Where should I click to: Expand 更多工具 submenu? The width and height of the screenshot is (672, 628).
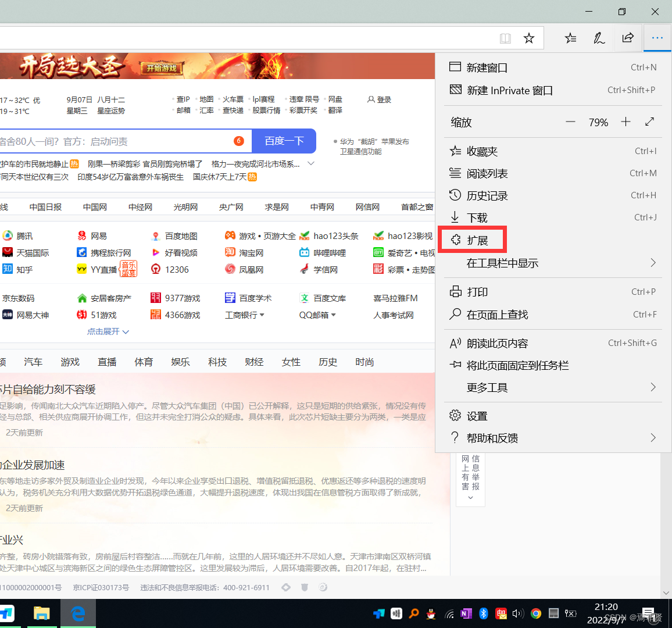coord(553,387)
